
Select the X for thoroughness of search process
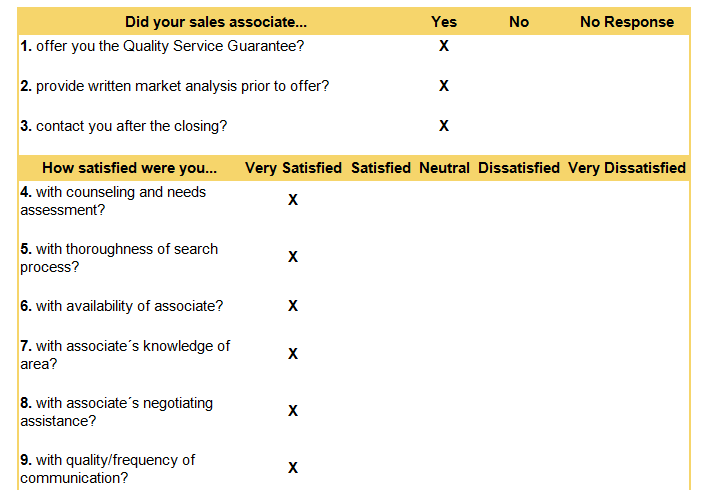tap(293, 257)
